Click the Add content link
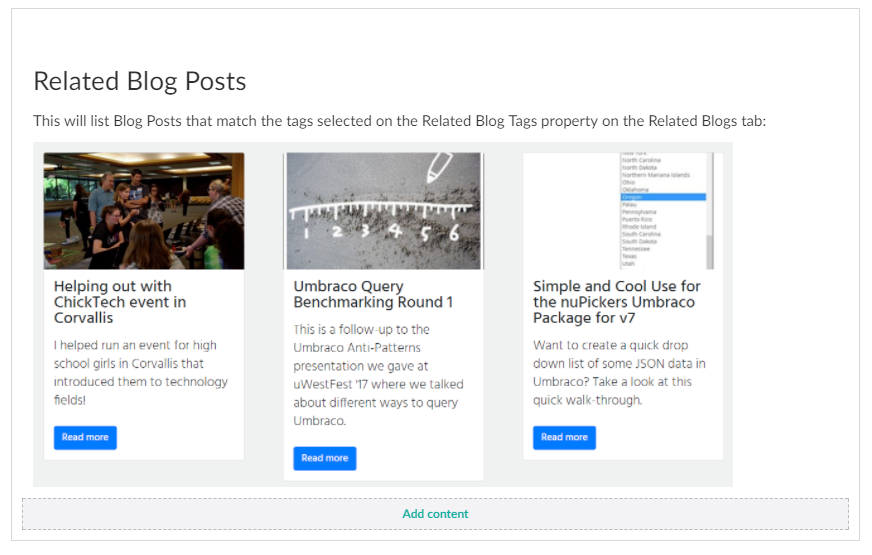The height and width of the screenshot is (555, 872). 435,514
